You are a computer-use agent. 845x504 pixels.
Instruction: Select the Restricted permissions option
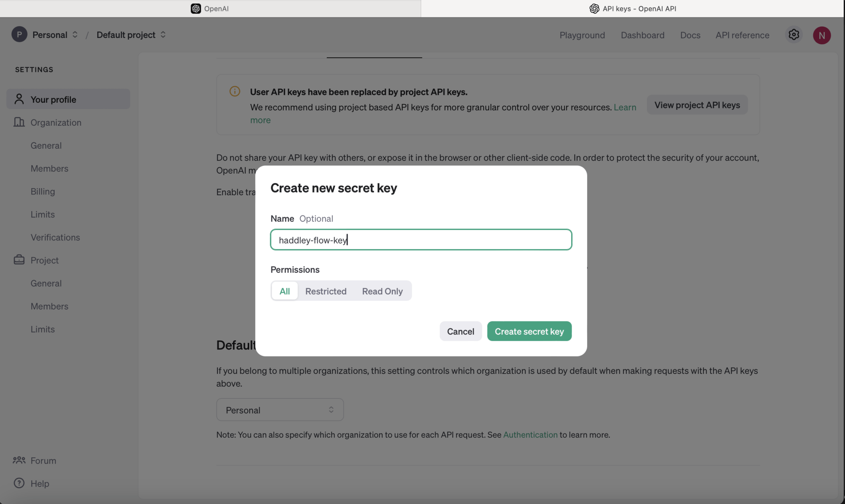(x=326, y=291)
